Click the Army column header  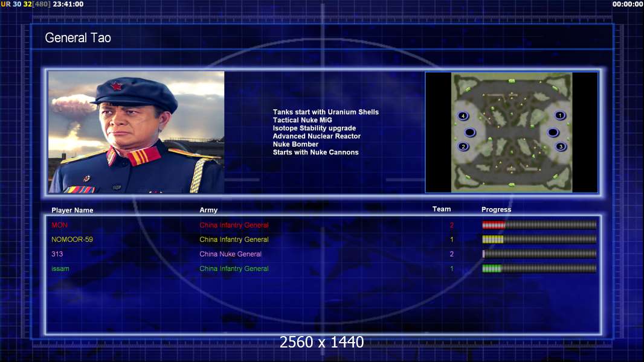(x=208, y=210)
